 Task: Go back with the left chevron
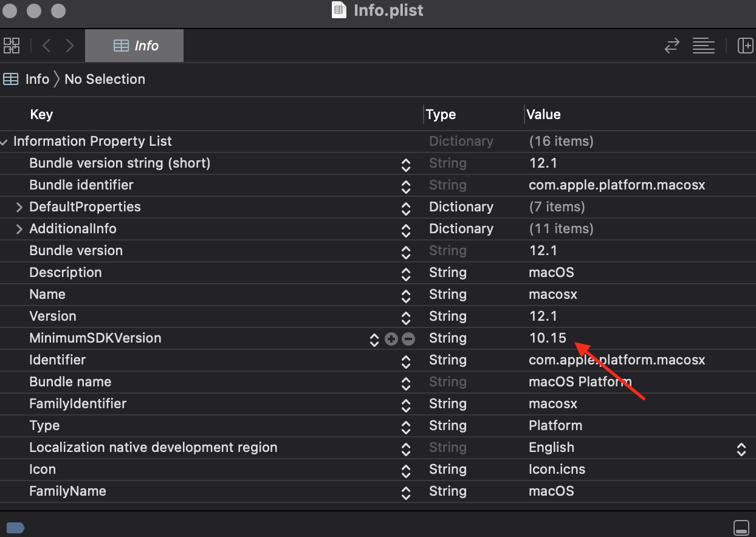[47, 46]
